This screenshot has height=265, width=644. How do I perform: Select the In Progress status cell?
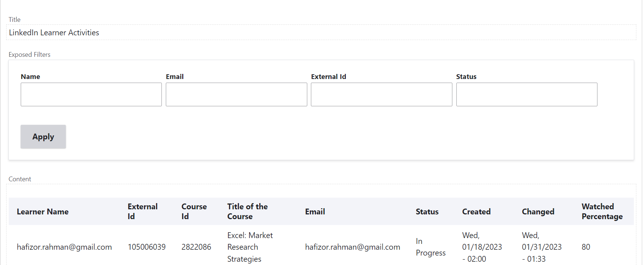pyautogui.click(x=431, y=247)
